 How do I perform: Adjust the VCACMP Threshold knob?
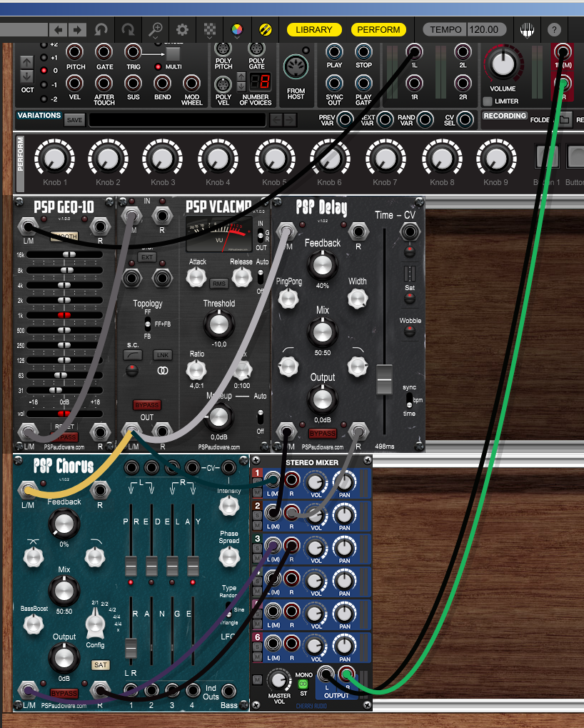tap(219, 324)
